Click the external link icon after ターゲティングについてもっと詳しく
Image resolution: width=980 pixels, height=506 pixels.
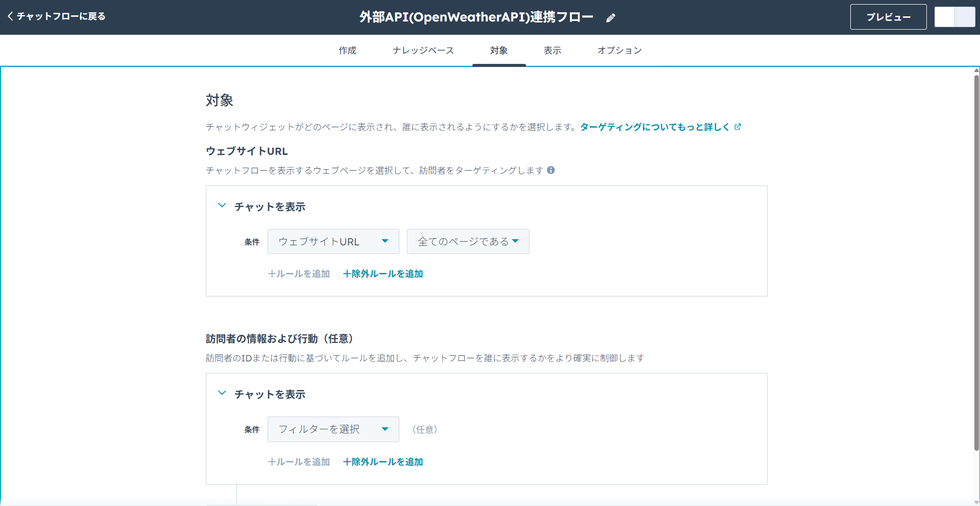pos(737,126)
